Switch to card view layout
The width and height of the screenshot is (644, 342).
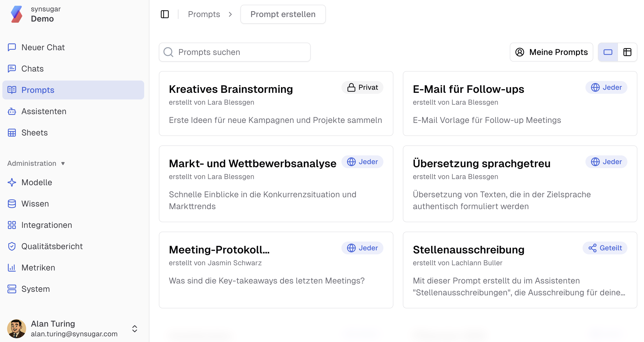point(608,52)
